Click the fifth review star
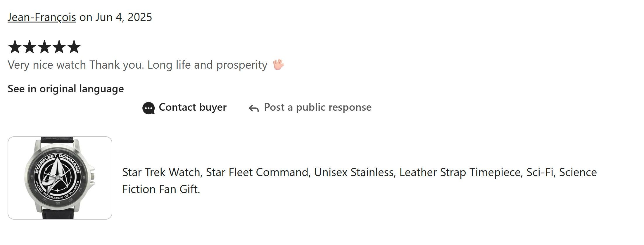 74,47
